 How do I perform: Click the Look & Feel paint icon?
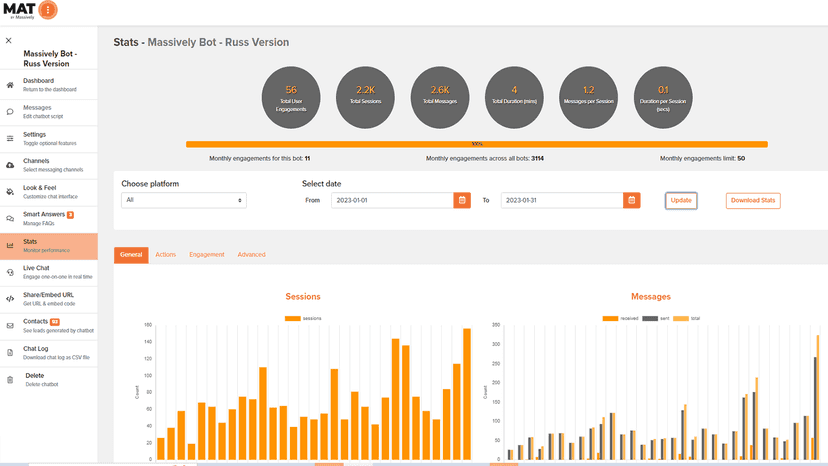coord(10,192)
